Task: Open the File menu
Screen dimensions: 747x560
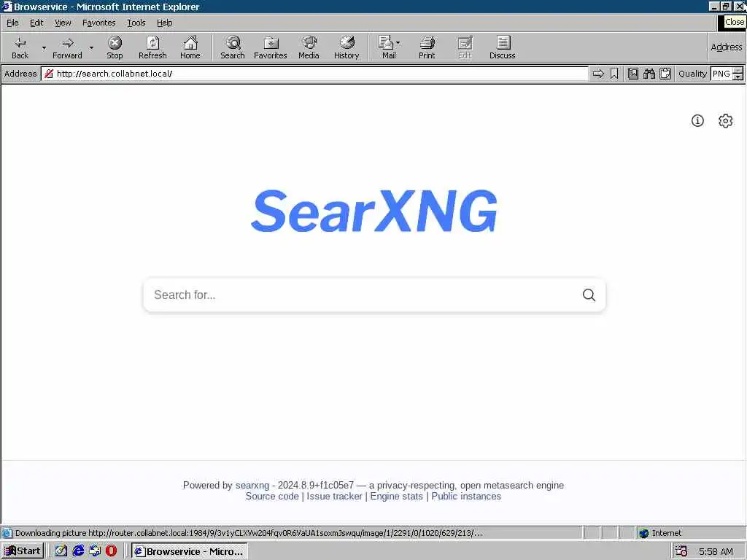Action: [x=12, y=23]
